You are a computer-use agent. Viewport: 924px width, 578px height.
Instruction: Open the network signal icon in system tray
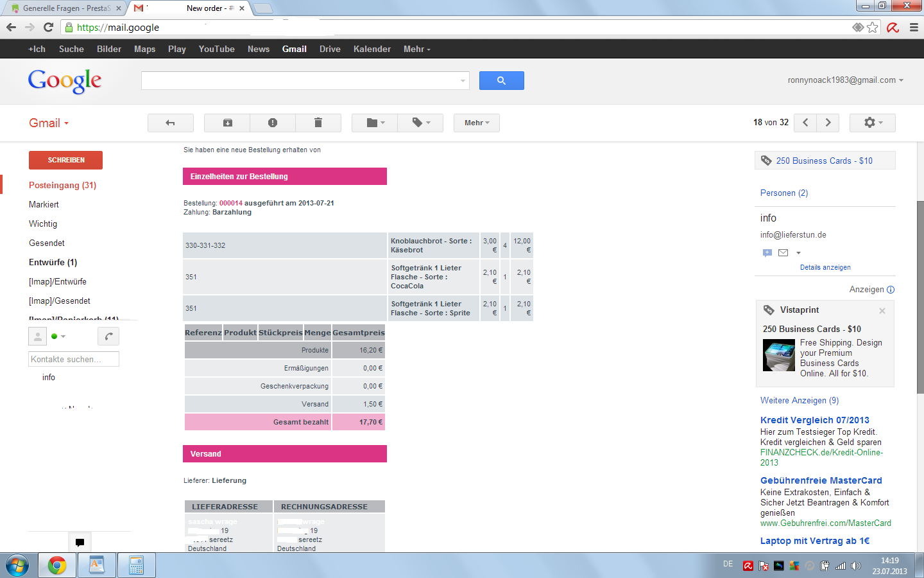tap(841, 566)
